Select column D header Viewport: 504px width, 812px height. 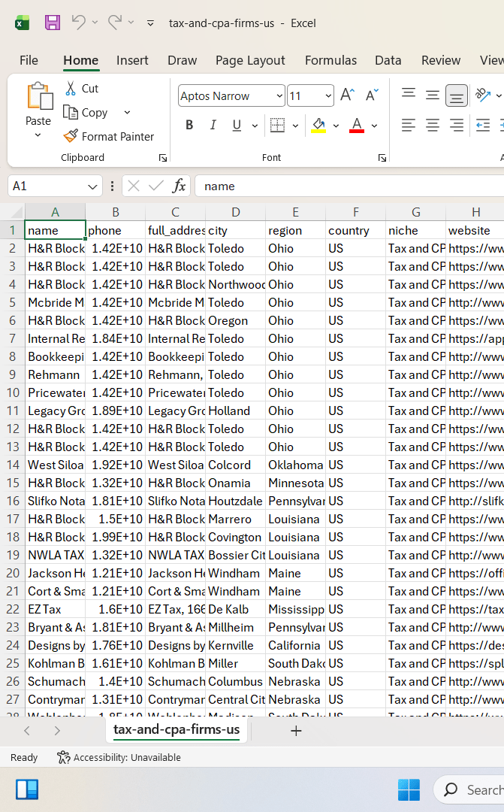click(235, 212)
